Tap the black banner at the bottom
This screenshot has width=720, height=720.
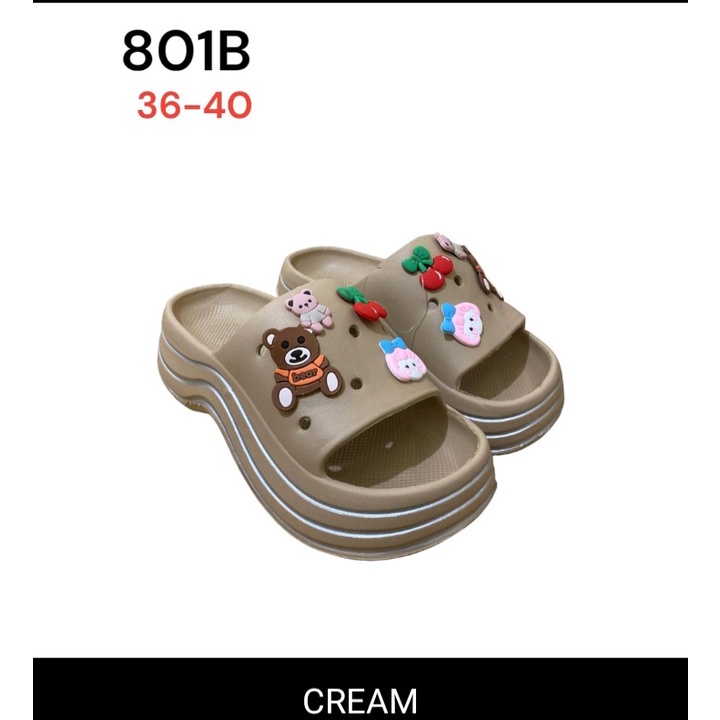point(360,689)
